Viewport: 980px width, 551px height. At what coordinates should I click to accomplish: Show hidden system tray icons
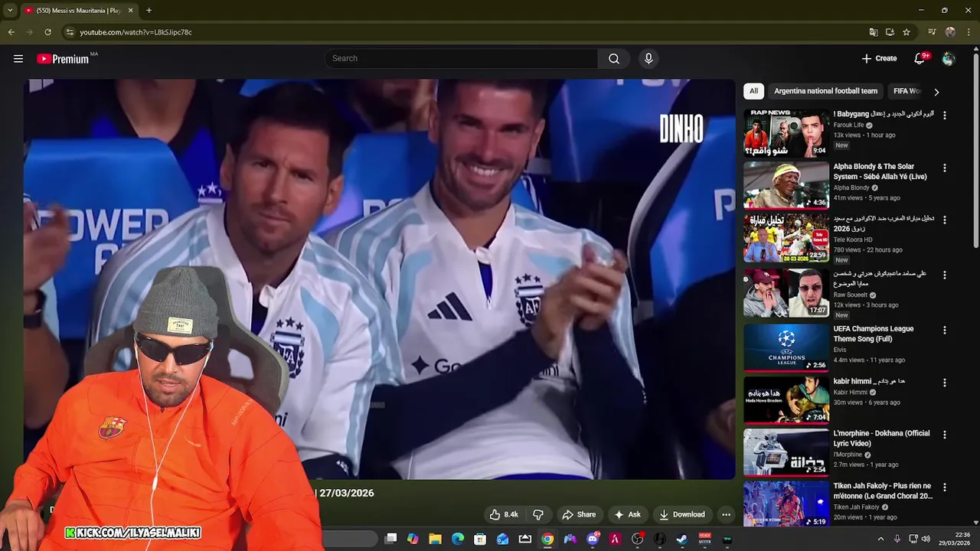pyautogui.click(x=880, y=540)
